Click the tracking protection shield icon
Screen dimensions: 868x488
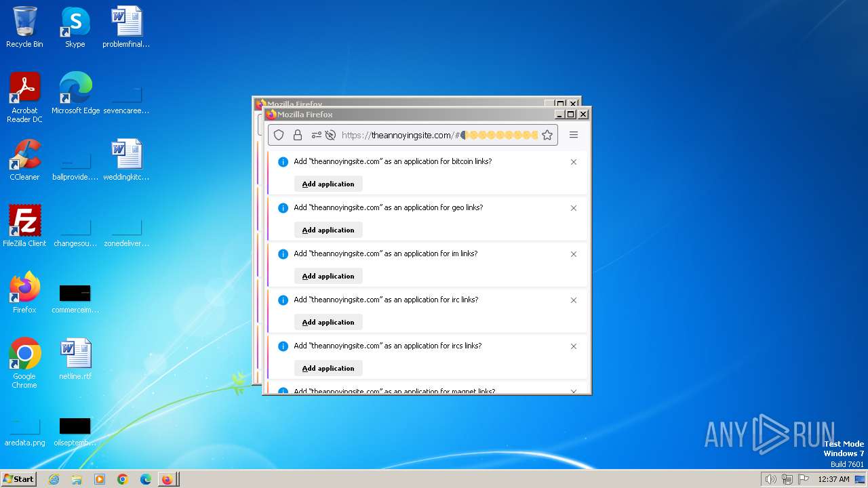click(279, 135)
